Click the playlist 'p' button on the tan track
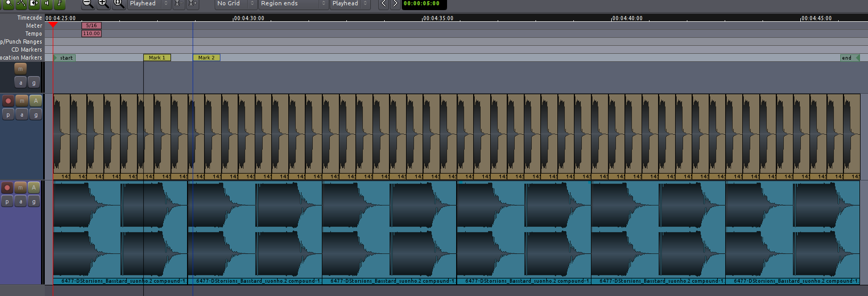Viewport: 868px width, 296px height. [7, 114]
